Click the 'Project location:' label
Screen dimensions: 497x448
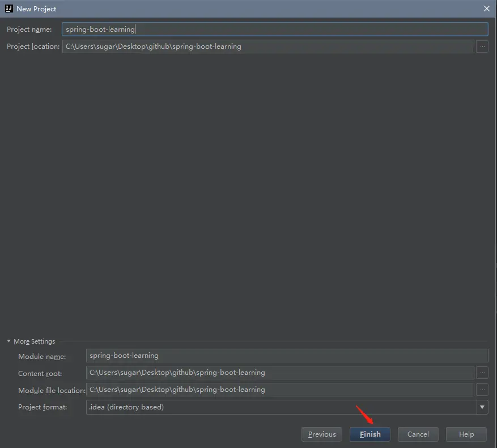pos(33,47)
